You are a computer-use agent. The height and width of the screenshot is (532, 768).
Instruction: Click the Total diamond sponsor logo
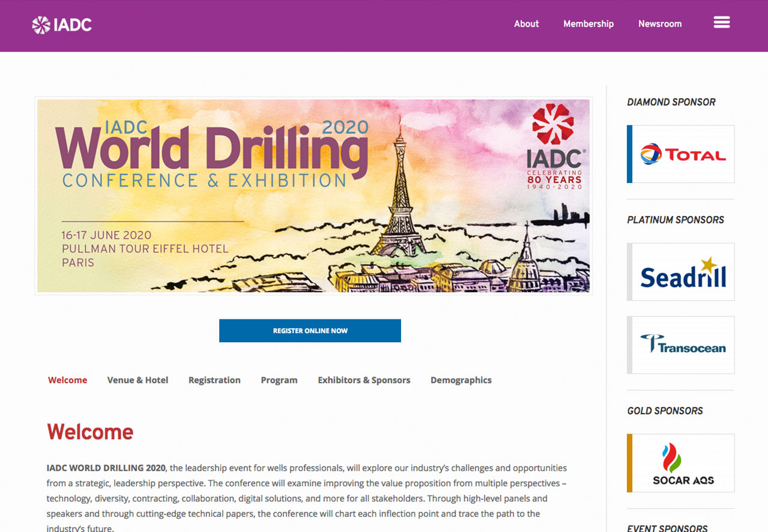[681, 154]
